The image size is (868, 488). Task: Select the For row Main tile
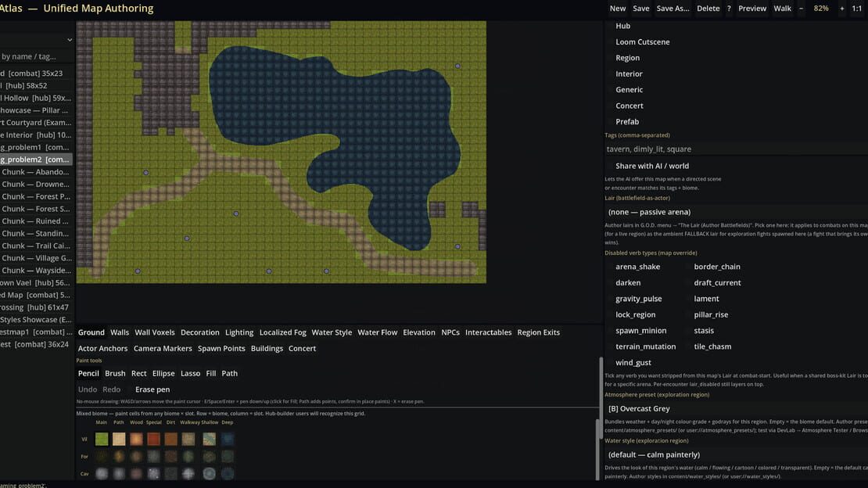pyautogui.click(x=102, y=457)
